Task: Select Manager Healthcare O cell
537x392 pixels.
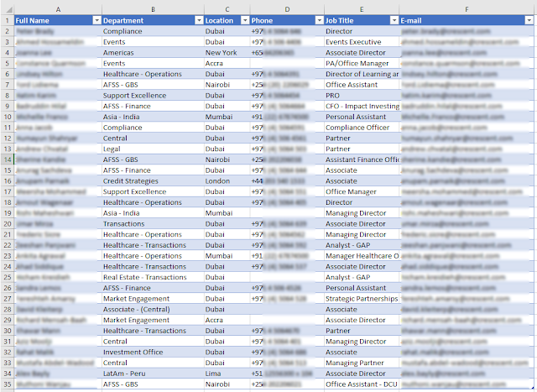Action: click(x=362, y=256)
